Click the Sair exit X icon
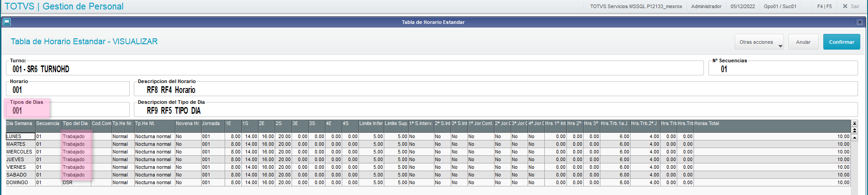Screen dimensions: 868x195 [845, 6]
